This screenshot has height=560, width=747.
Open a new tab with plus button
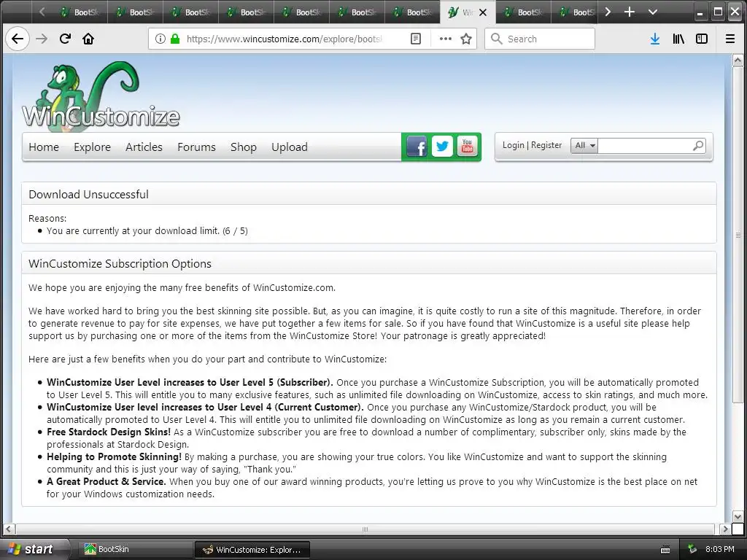630,12
